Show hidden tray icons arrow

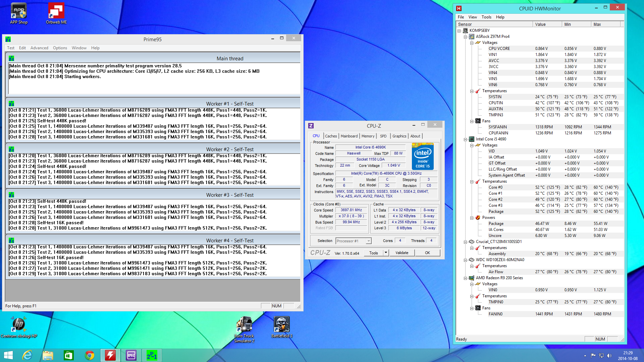(x=585, y=355)
